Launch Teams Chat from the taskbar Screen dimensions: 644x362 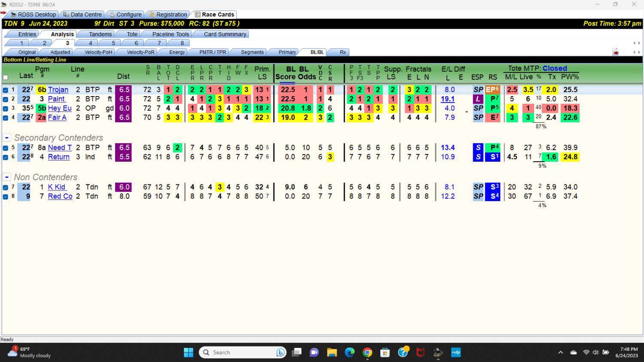click(x=314, y=353)
